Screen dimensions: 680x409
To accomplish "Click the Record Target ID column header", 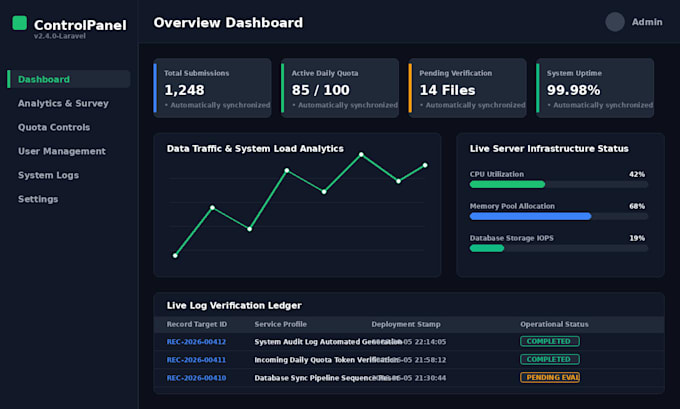I will (x=196, y=324).
